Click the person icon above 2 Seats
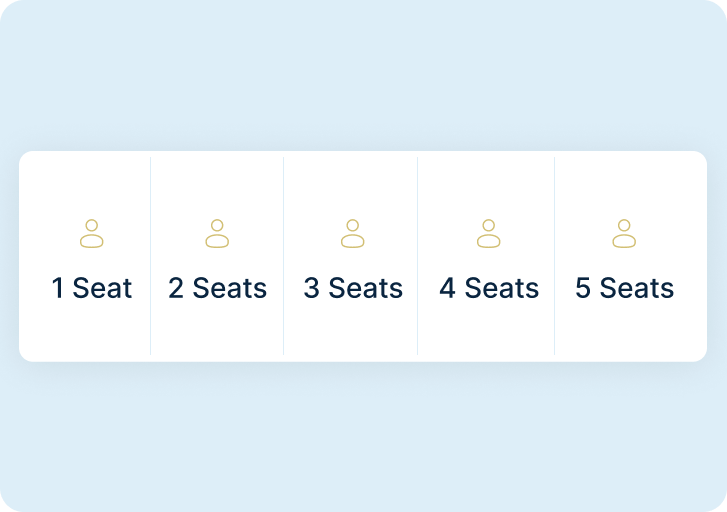The width and height of the screenshot is (727, 512). [x=217, y=234]
